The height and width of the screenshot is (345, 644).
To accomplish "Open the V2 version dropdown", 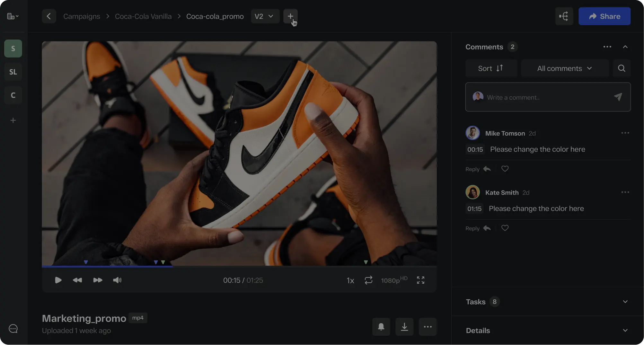I will pos(265,16).
